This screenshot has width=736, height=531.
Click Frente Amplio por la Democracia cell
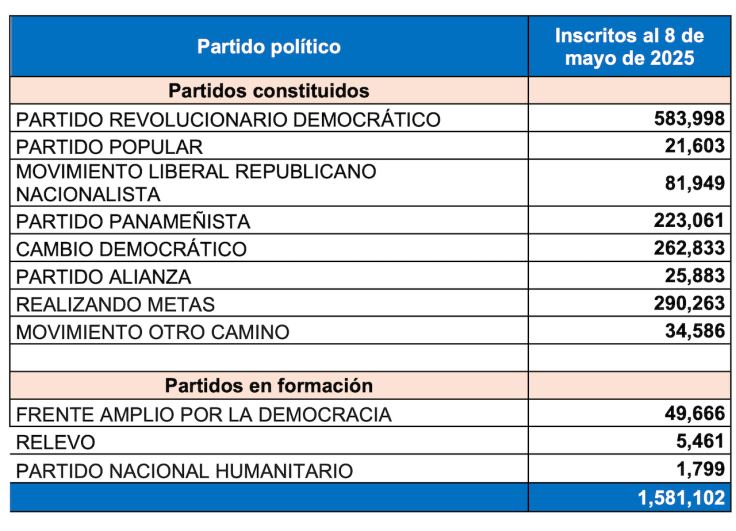click(204, 414)
